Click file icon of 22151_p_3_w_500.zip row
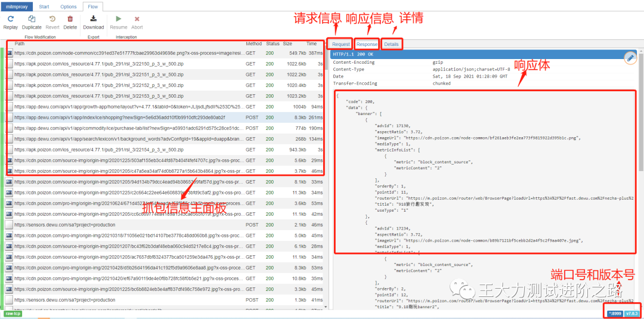Screen dimensions: 644x319 (x=10, y=75)
